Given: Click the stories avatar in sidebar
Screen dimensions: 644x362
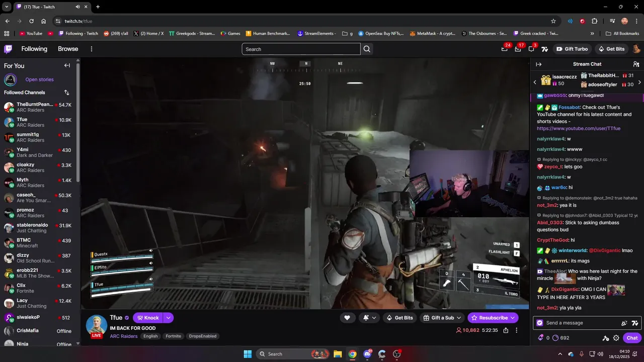Looking at the screenshot, I should click(x=10, y=79).
